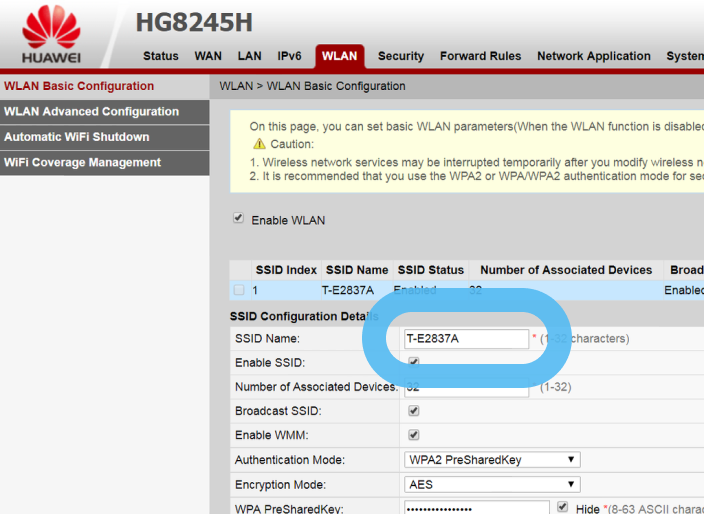Click the SSID Name input field
704x514 pixels.
(x=466, y=339)
